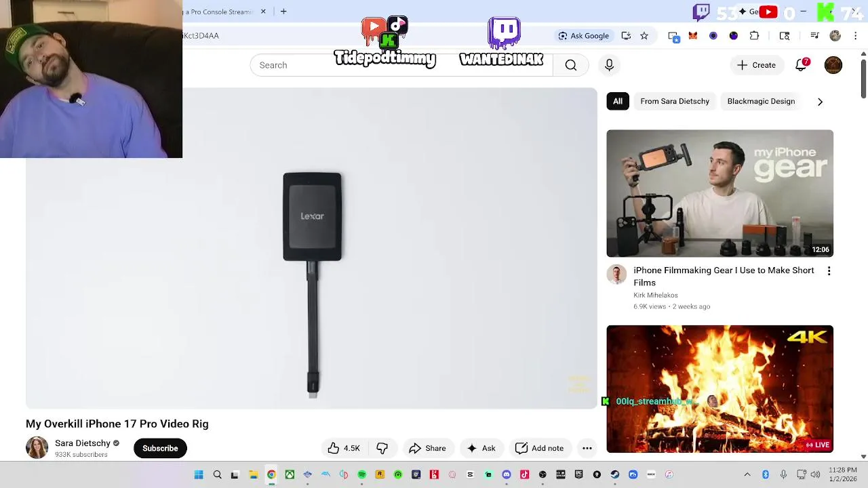This screenshot has height=488, width=868.
Task: Click the search magnifier button
Action: (571, 65)
